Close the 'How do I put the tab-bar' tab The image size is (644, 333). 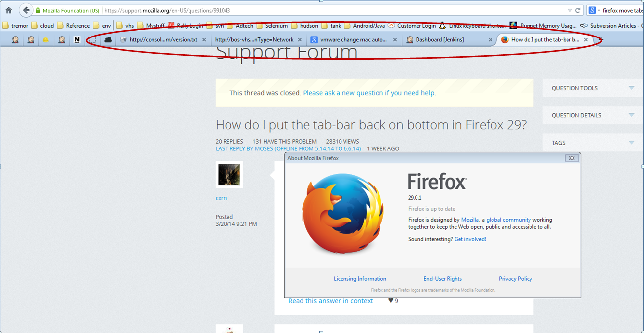[x=586, y=40]
